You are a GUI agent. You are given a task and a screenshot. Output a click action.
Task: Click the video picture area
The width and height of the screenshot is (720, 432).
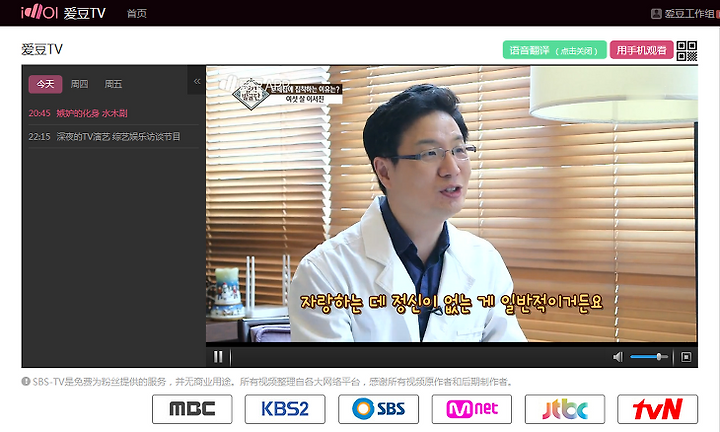pos(451,204)
